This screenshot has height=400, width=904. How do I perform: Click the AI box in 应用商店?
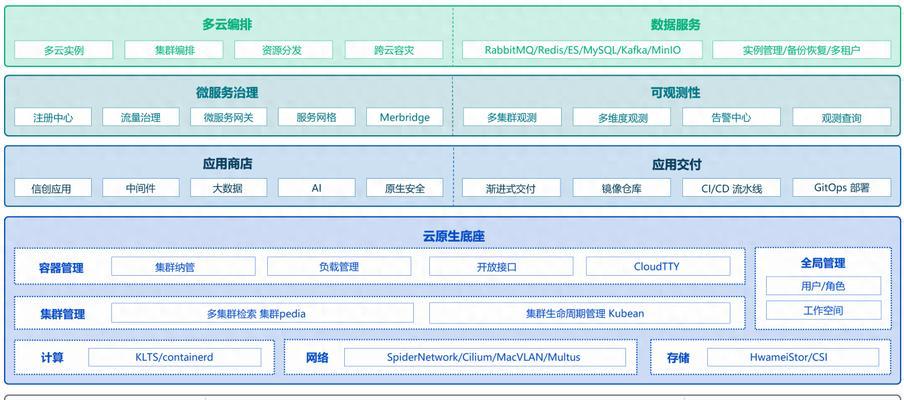pos(317,188)
